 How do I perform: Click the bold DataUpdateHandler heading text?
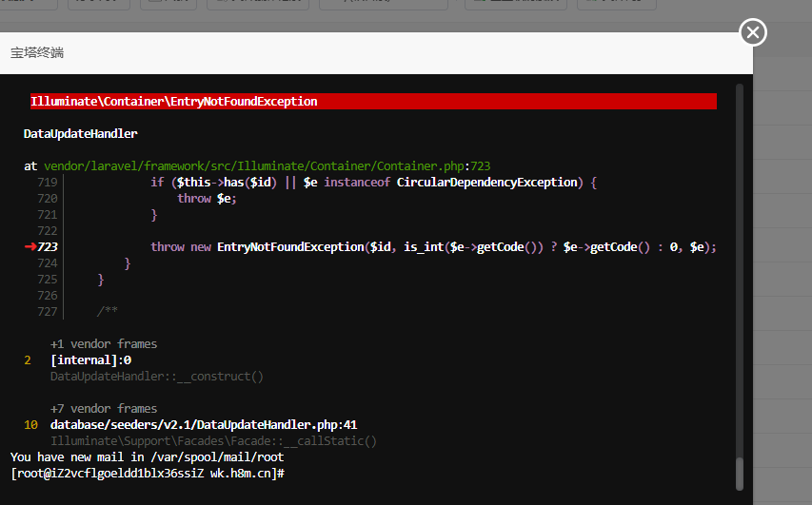point(81,134)
